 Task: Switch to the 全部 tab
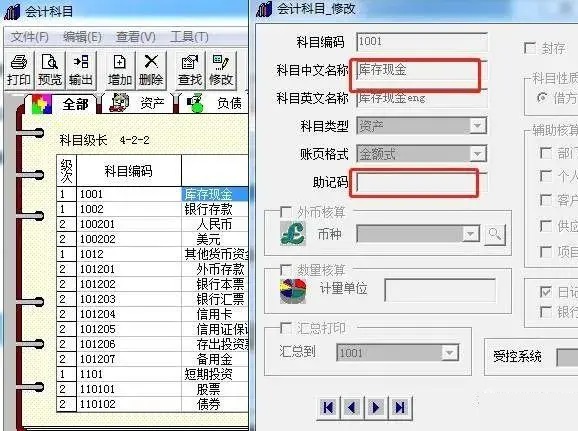[x=61, y=104]
